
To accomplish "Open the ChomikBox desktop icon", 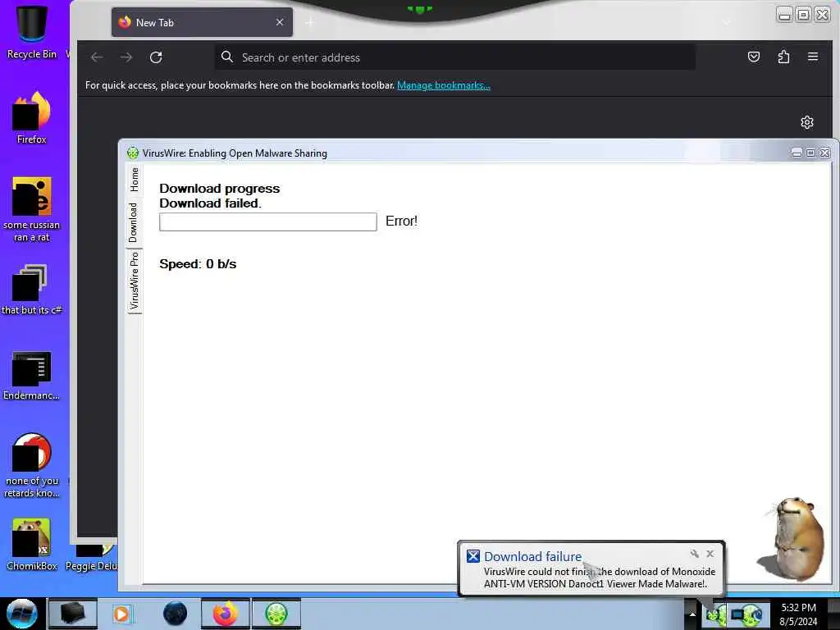I will tap(32, 545).
